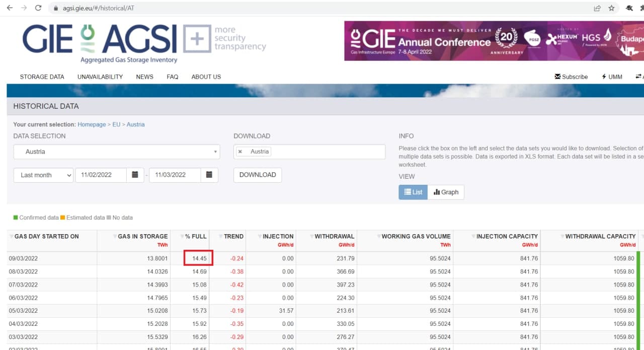This screenshot has height=350, width=644.
Task: Bookmark this page with star icon
Action: click(611, 8)
